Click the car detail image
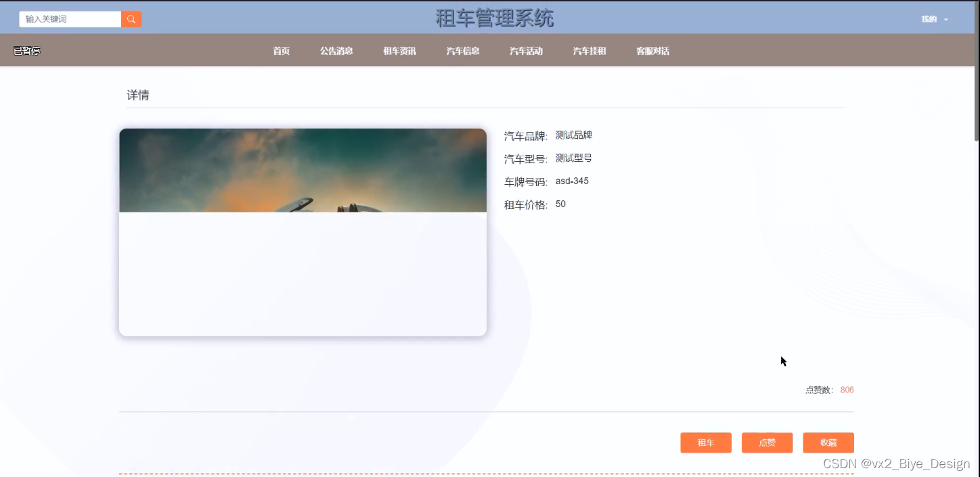The width and height of the screenshot is (980, 477). (303, 232)
